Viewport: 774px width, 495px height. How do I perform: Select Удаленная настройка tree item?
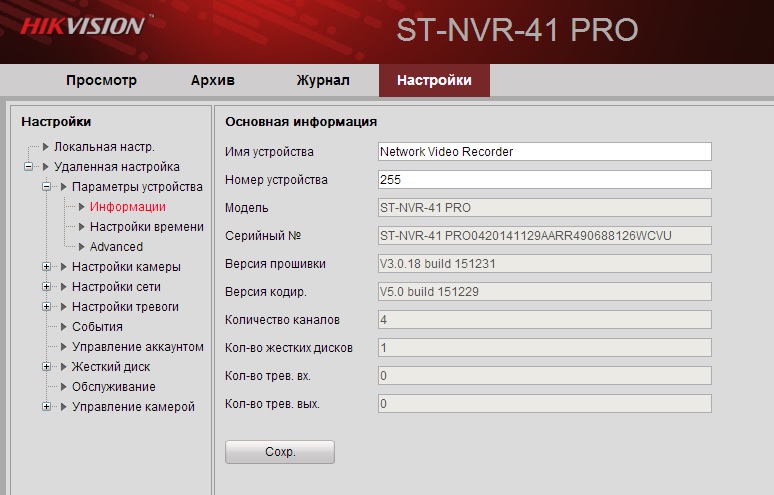(x=117, y=167)
